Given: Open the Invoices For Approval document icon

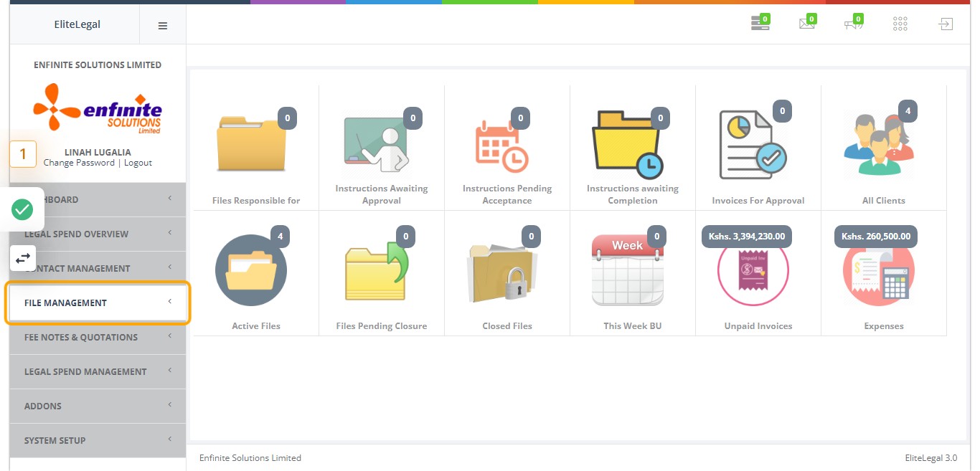Looking at the screenshot, I should pos(753,145).
